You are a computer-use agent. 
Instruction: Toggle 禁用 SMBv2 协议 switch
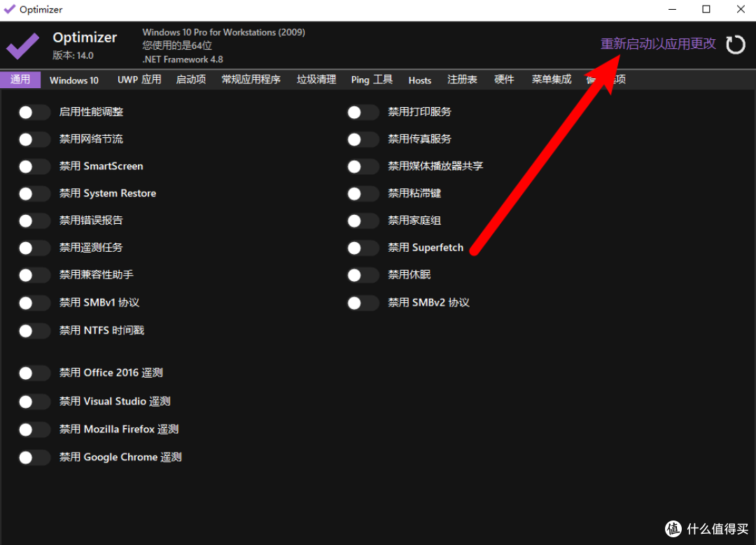pyautogui.click(x=363, y=303)
